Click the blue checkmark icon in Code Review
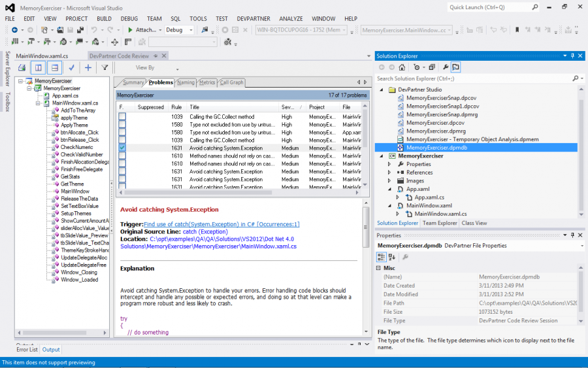The height and width of the screenshot is (368, 588). (x=71, y=68)
